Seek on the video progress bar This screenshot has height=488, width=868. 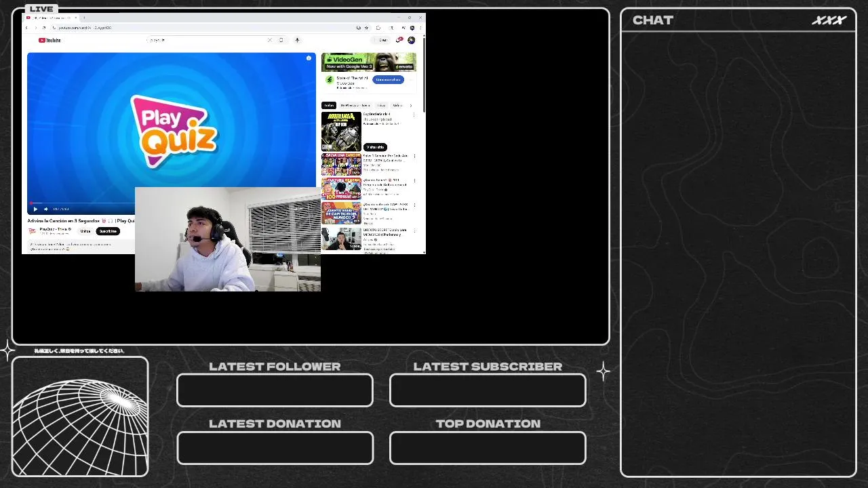[x=81, y=203]
